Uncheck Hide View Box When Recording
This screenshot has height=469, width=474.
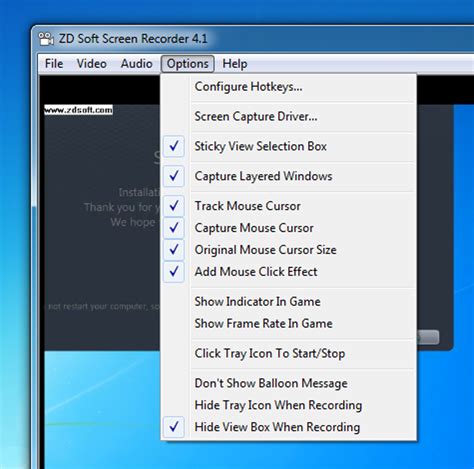click(x=288, y=427)
